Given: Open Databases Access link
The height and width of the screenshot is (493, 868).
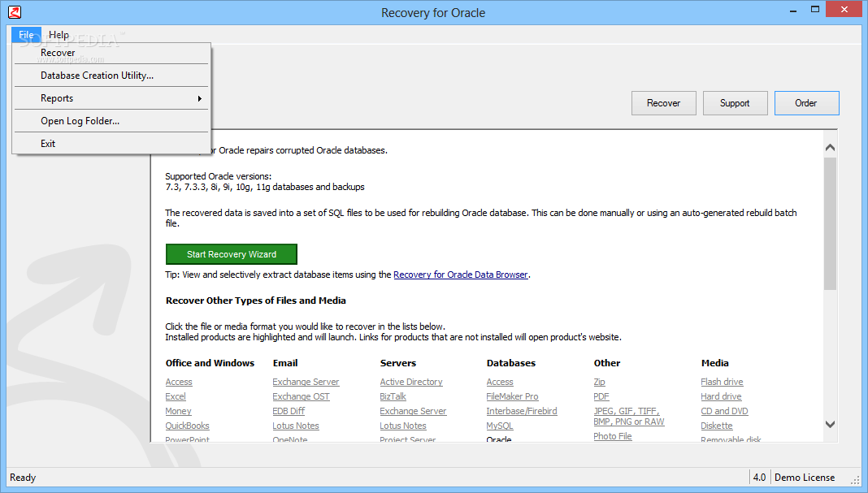Looking at the screenshot, I should [x=500, y=382].
